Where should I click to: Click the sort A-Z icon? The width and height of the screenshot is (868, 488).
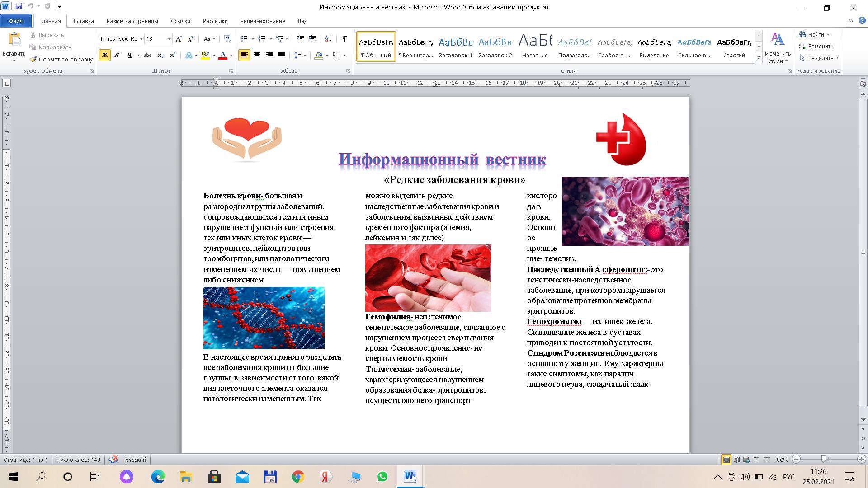[x=328, y=39]
